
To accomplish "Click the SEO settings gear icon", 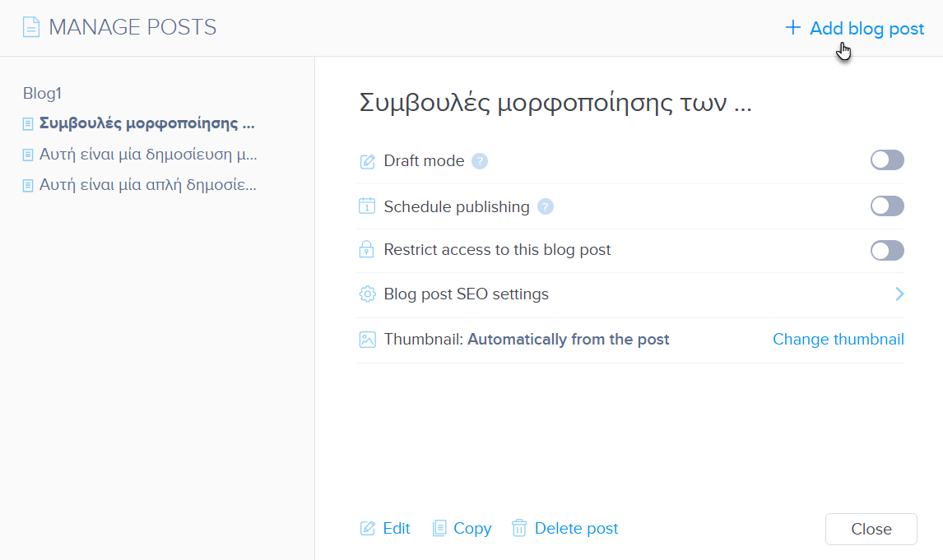I will pos(367,294).
